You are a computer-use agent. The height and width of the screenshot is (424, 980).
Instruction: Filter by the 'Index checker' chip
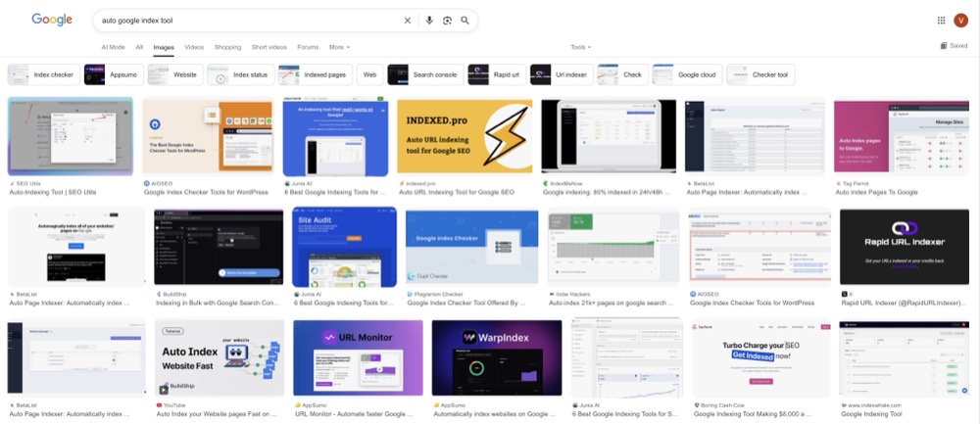pyautogui.click(x=43, y=75)
